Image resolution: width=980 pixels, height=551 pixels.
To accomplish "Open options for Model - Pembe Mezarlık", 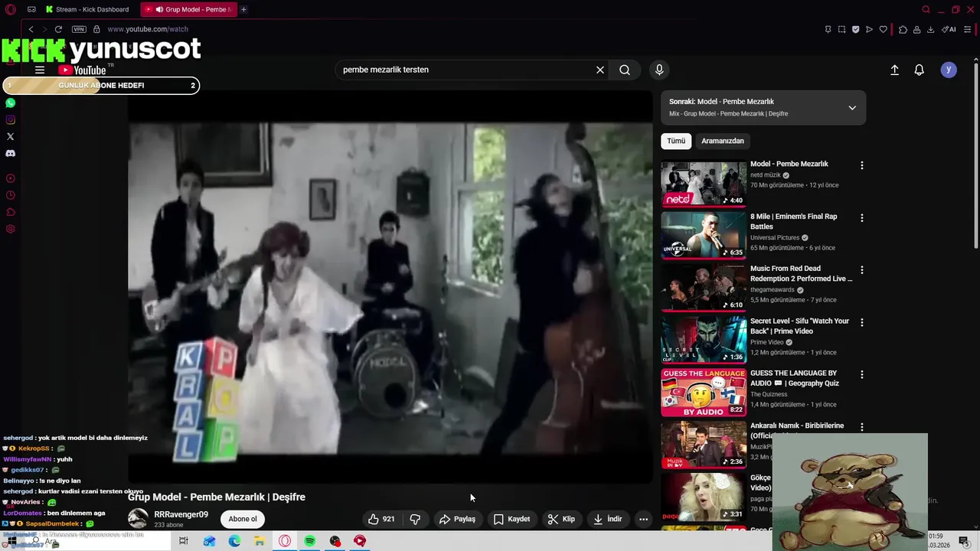I will click(x=862, y=165).
